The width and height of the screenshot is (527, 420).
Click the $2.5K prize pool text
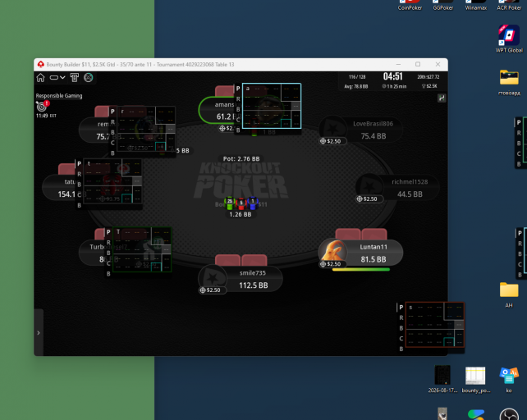tap(429, 86)
